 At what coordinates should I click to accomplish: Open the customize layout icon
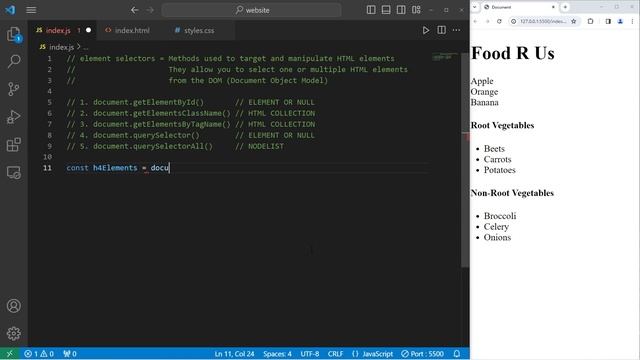tap(416, 10)
